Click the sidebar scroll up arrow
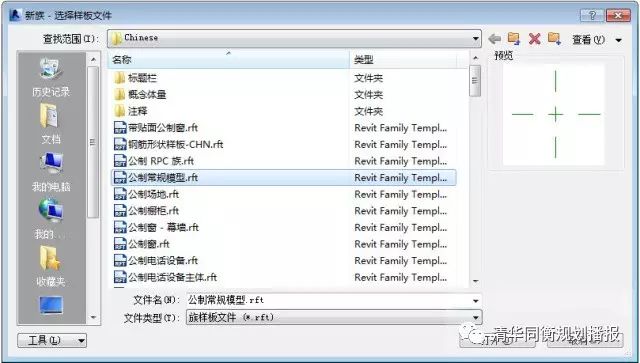Image resolution: width=640 pixels, height=363 pixels. 93,60
